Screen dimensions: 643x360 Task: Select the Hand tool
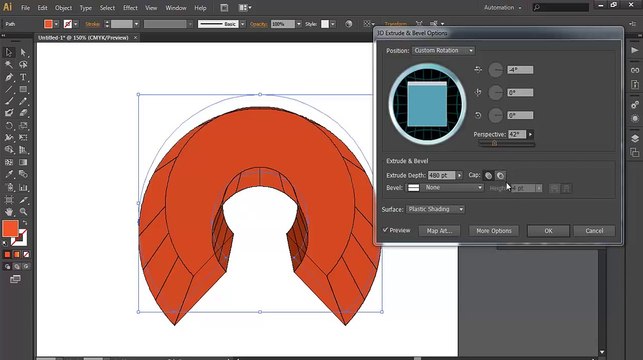pyautogui.click(x=9, y=212)
